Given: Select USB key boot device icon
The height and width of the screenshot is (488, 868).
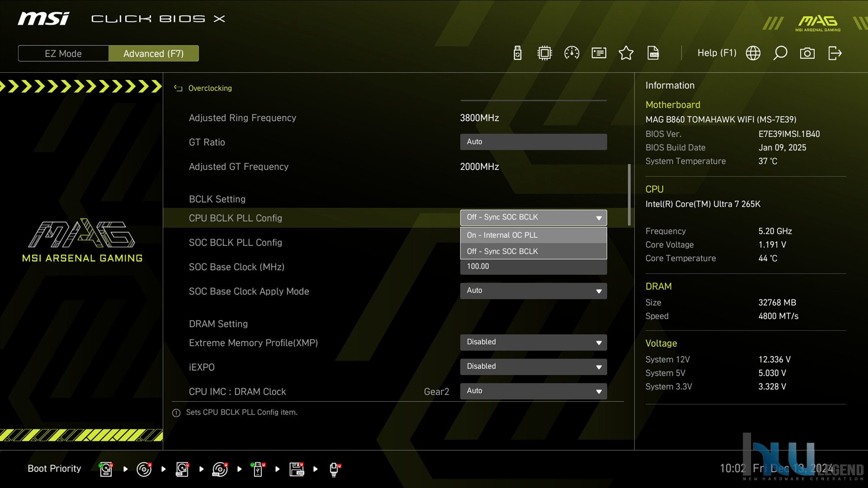Looking at the screenshot, I should click(258, 469).
